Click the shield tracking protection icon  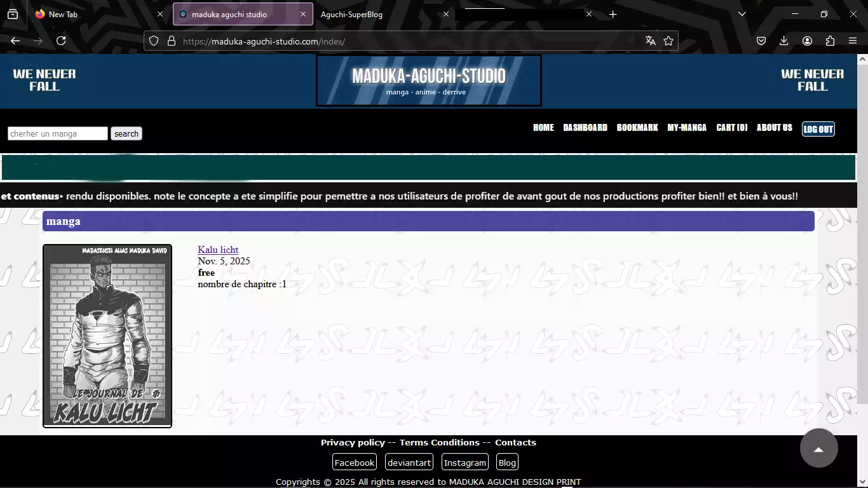tap(154, 41)
